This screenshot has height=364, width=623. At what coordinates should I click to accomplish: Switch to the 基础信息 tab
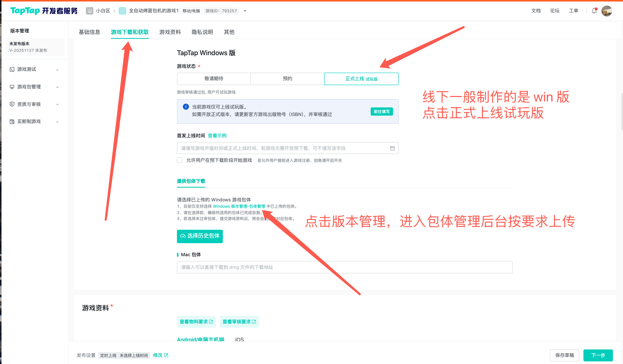click(x=90, y=32)
